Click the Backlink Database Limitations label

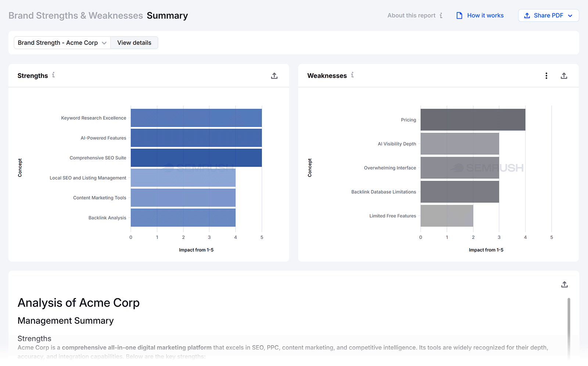click(x=384, y=192)
